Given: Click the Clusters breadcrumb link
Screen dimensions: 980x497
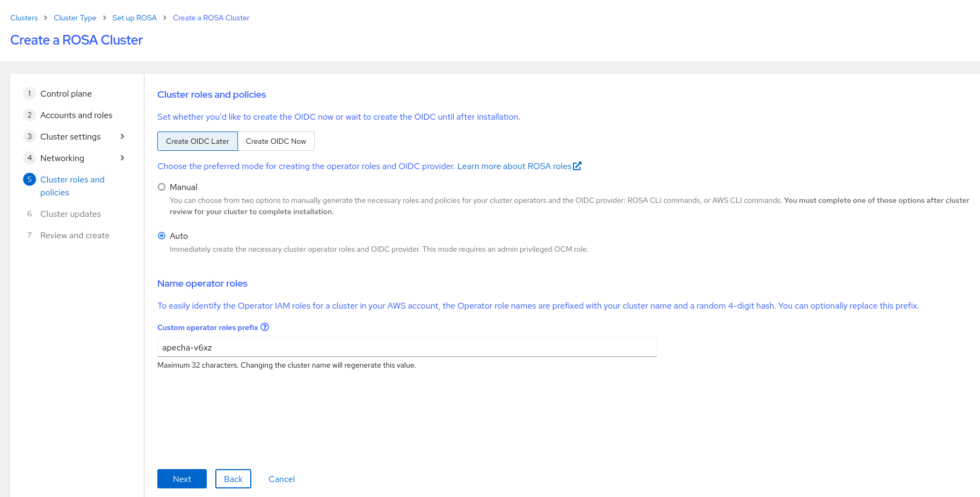Looking at the screenshot, I should (x=24, y=18).
